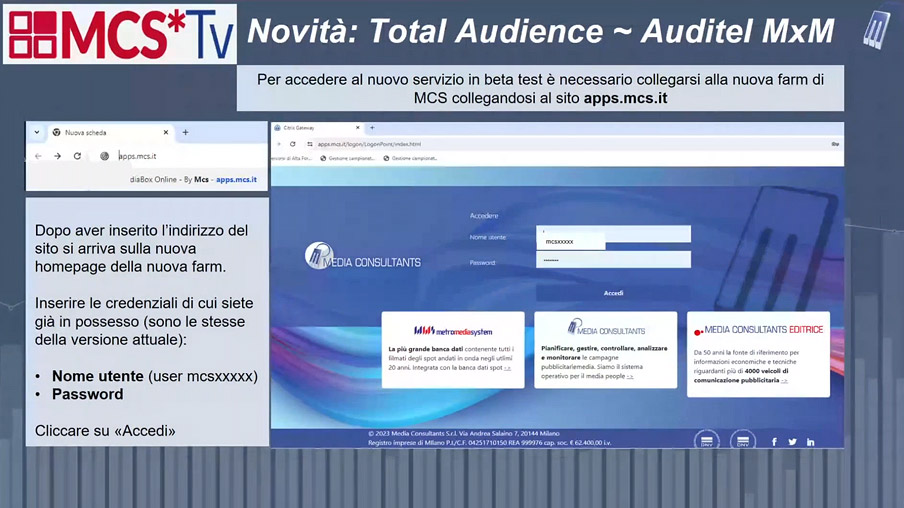Screen dimensions: 904x508
Task: Open the 'Alta For...' bookmark
Action: [292, 158]
